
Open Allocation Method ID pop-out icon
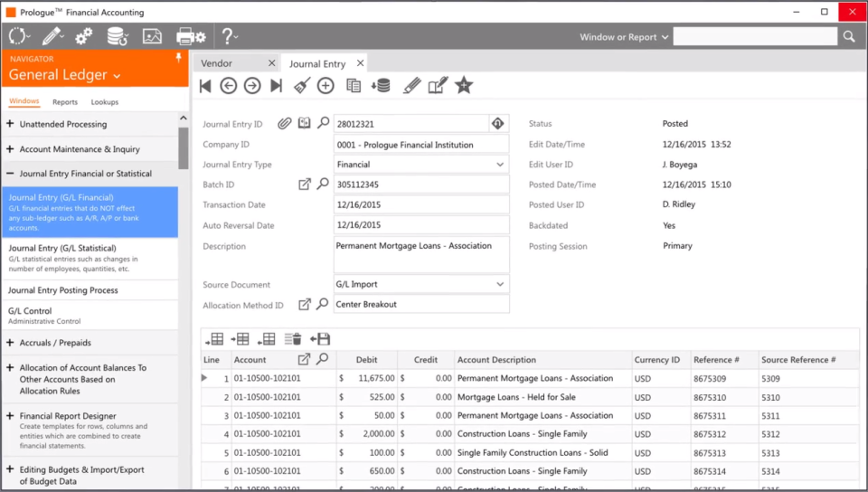305,305
